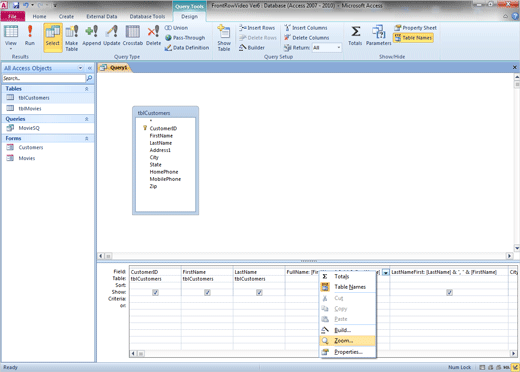
Task: Click in the navigation Search box
Action: (44, 78)
